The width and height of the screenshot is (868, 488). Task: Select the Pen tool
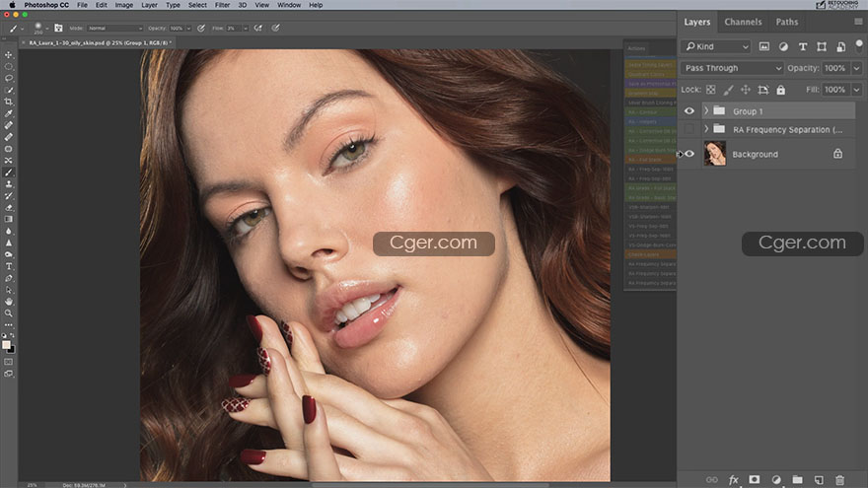point(8,278)
